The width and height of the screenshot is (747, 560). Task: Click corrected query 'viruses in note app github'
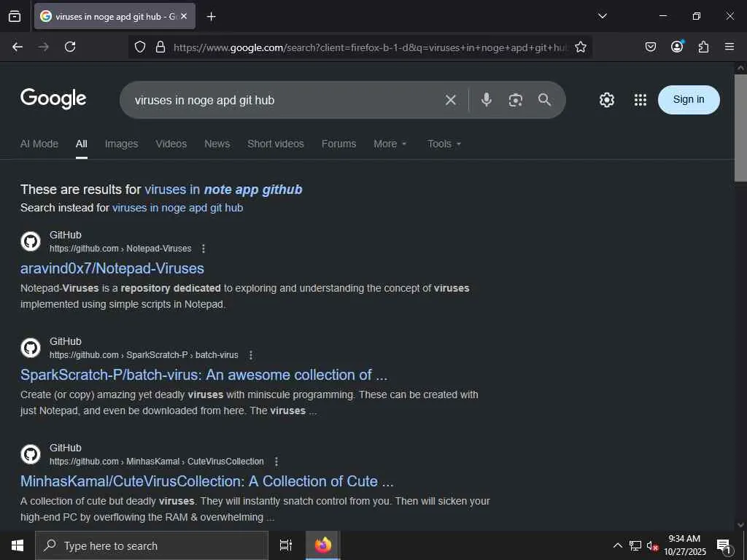(223, 190)
